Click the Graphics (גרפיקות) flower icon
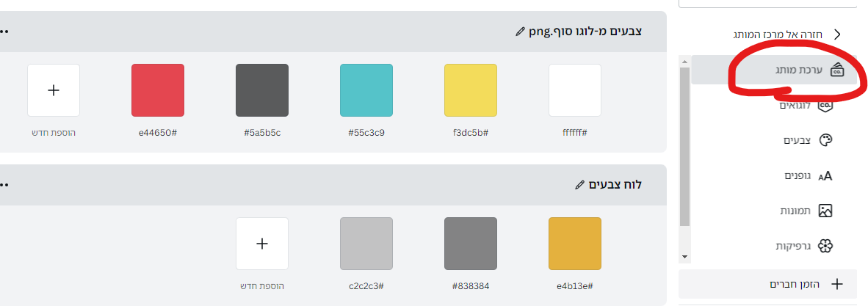Screen dimensions: 868x306 tap(825, 246)
